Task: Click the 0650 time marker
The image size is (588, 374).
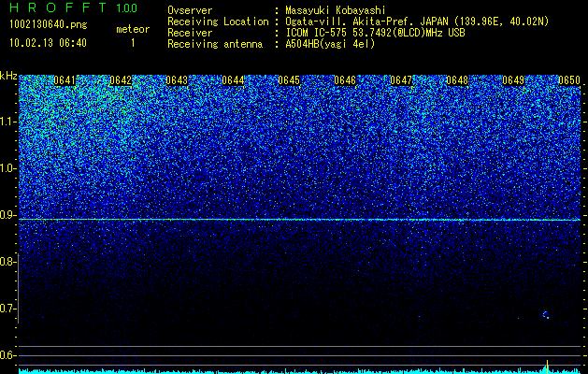Action: click(x=569, y=80)
